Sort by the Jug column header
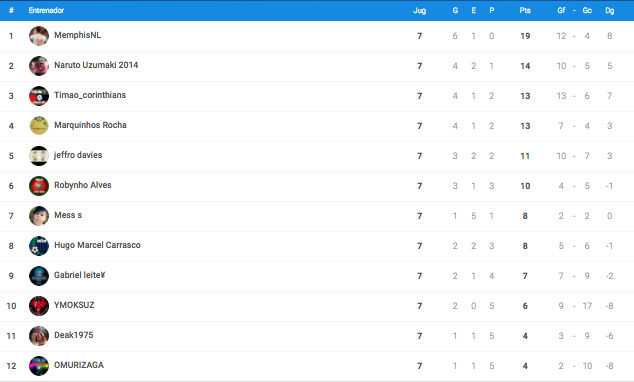The image size is (634, 382). pyautogui.click(x=419, y=11)
